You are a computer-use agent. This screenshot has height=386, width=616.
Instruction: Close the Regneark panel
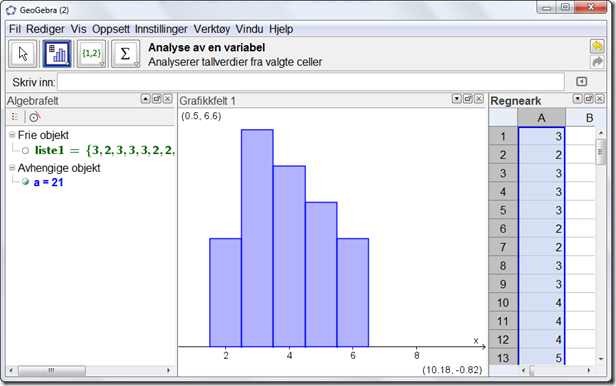600,99
